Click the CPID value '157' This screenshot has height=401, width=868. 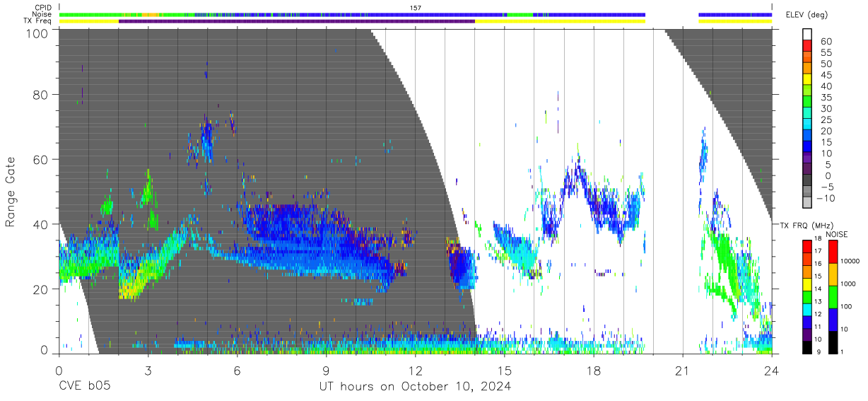pyautogui.click(x=416, y=8)
